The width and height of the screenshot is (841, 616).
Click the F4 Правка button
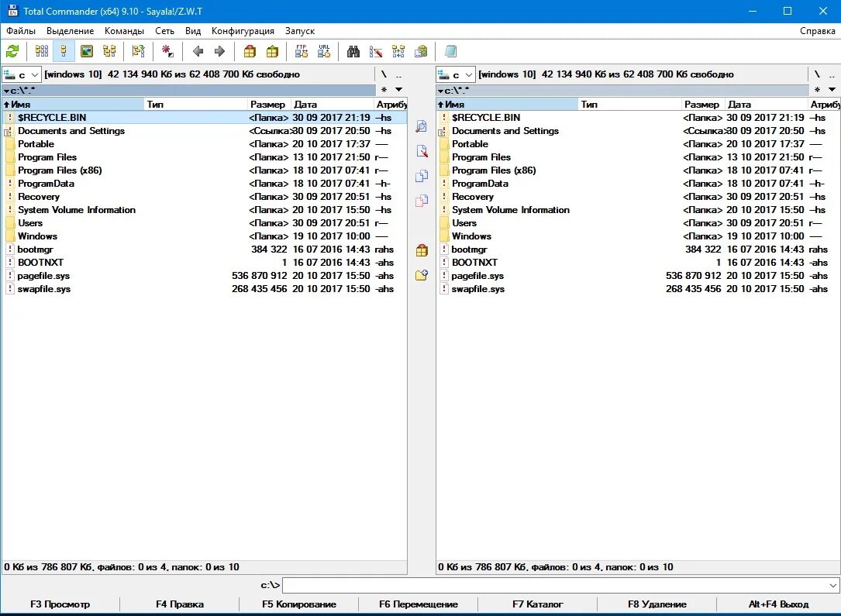tap(180, 604)
